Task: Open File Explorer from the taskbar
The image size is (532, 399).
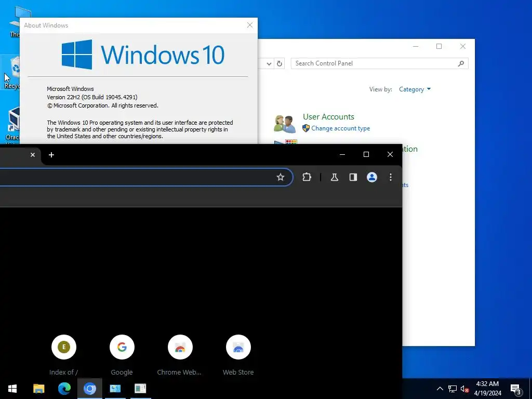Action: click(38, 389)
